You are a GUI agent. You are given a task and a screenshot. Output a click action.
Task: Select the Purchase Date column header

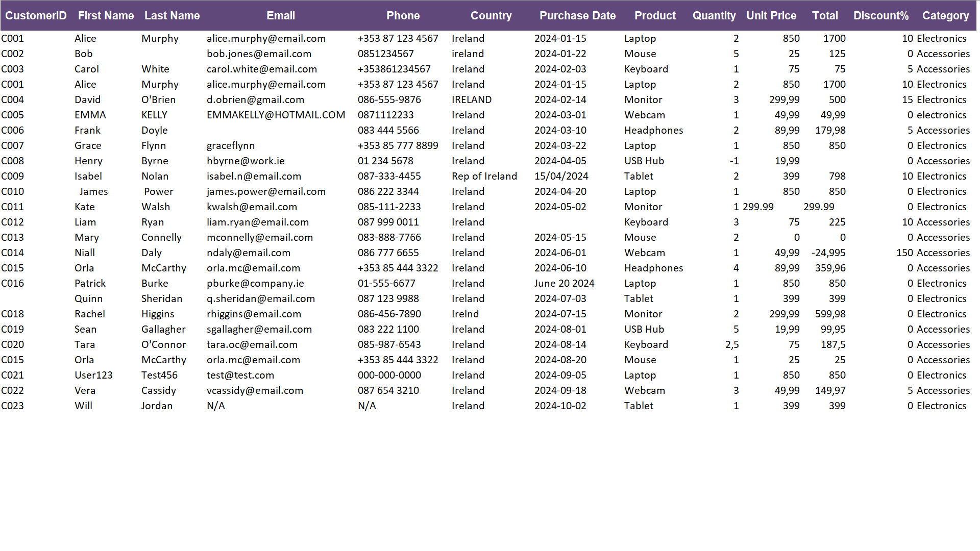pyautogui.click(x=577, y=16)
